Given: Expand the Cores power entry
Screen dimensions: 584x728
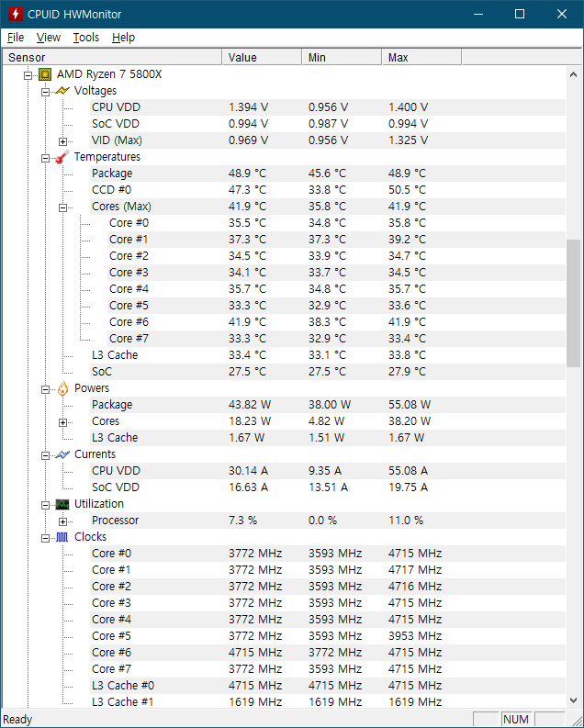Looking at the screenshot, I should point(63,422).
